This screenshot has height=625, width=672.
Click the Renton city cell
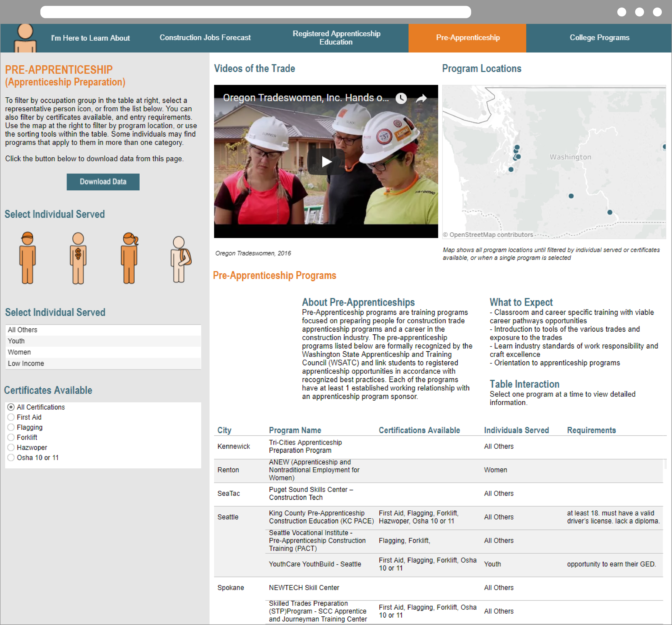[x=228, y=470]
